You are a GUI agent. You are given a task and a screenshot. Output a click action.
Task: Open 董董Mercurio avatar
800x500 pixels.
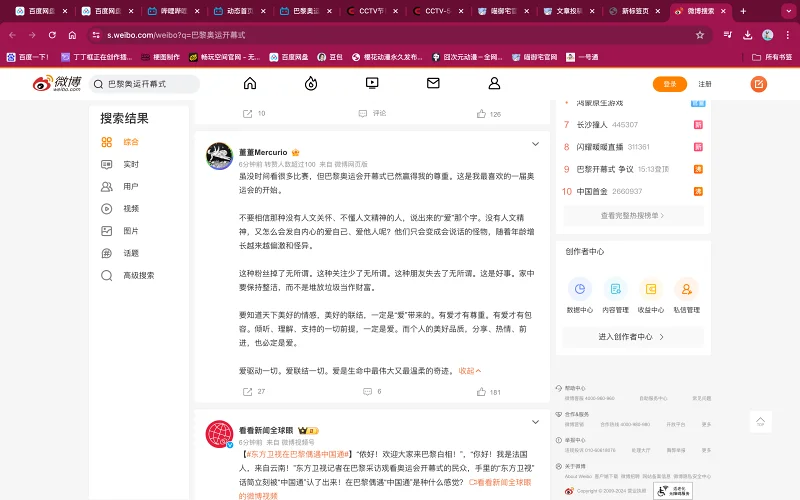[x=219, y=156]
